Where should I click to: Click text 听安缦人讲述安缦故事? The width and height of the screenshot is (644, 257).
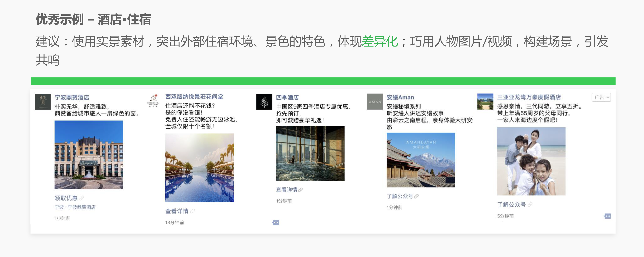point(415,113)
